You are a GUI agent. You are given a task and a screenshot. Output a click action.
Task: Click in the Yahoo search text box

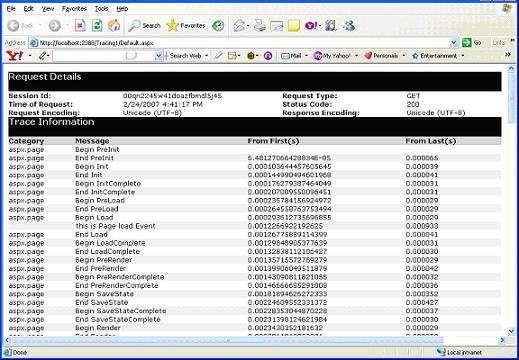click(104, 56)
